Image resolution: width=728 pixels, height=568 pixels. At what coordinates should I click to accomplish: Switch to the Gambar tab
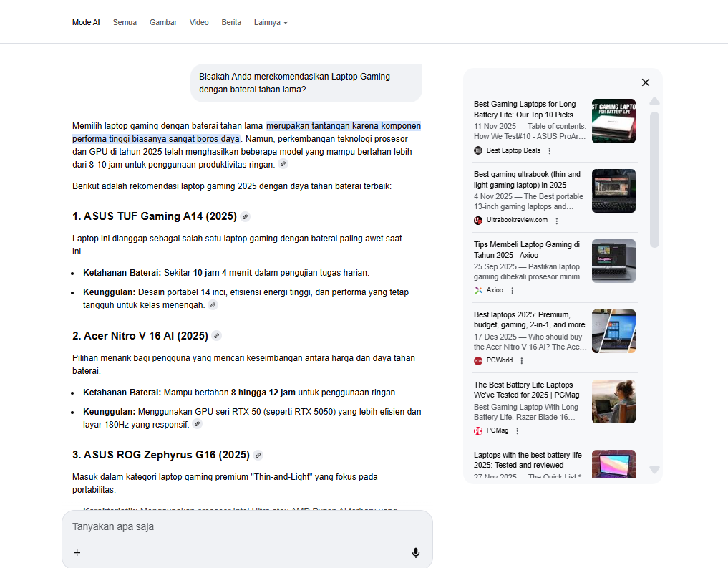163,23
